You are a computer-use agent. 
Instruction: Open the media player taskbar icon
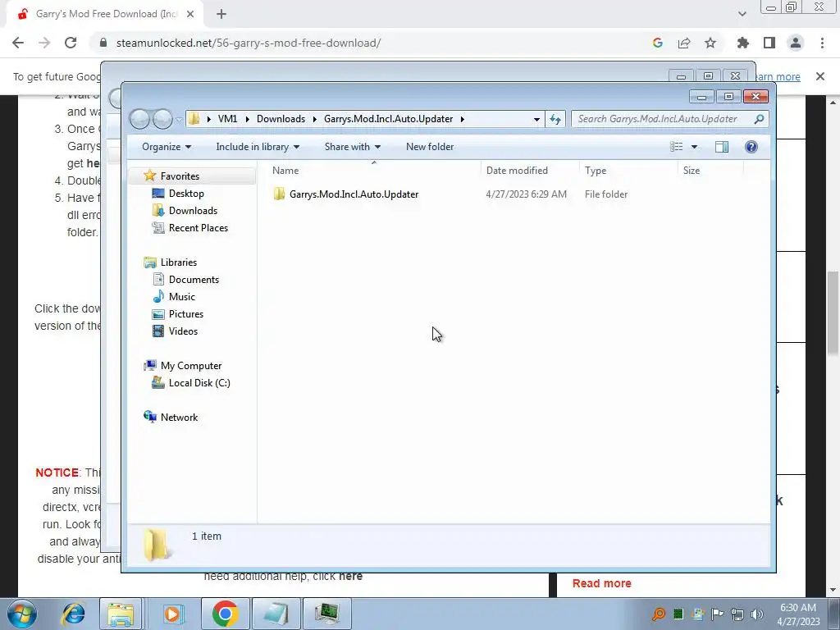click(173, 614)
